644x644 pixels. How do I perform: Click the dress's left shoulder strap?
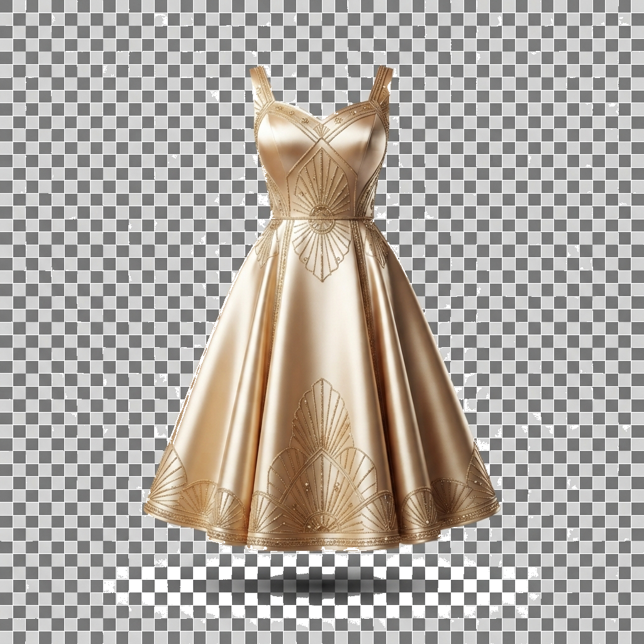(258, 89)
